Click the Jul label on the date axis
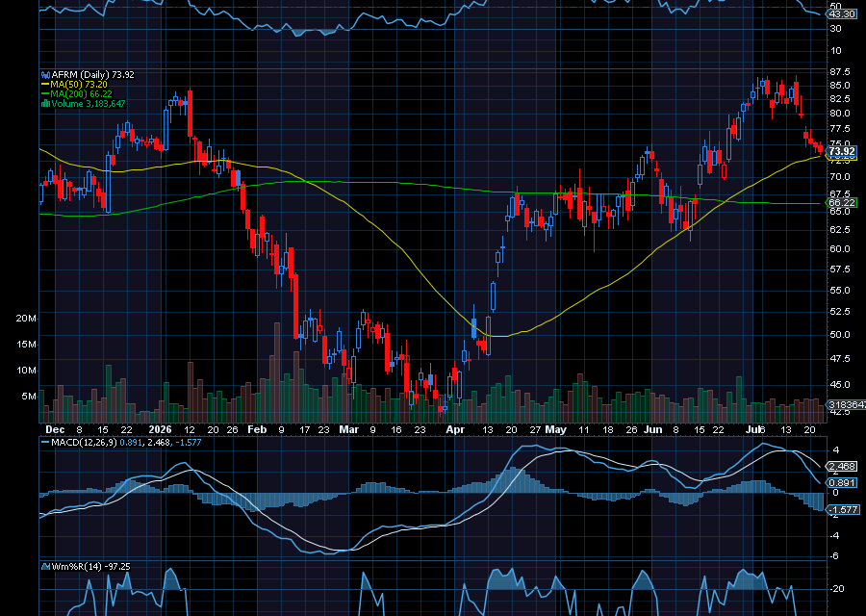Screen dimensions: 866x616 753,430
